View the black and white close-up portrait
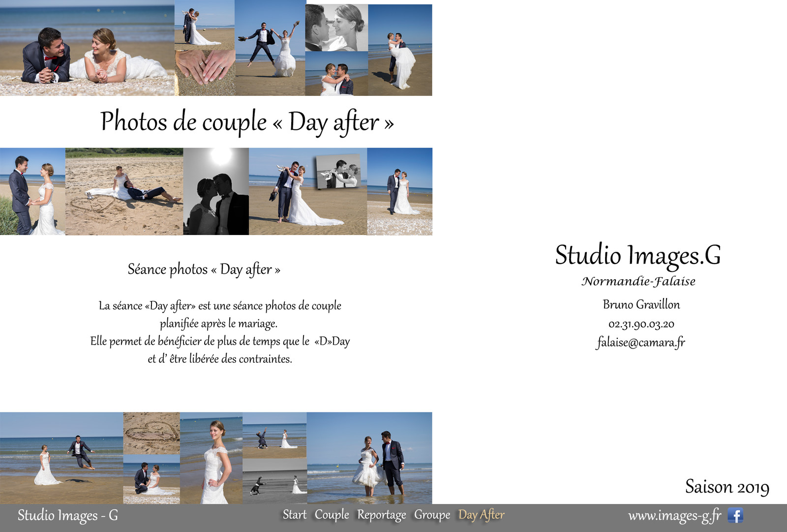The width and height of the screenshot is (787, 532). 336,28
